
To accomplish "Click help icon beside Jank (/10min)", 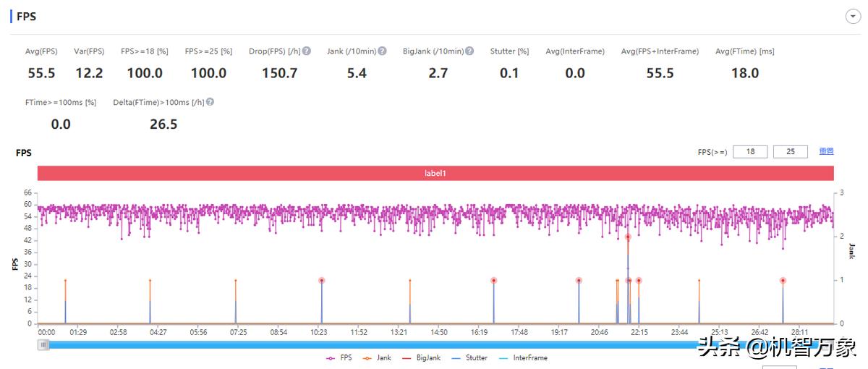I will point(382,51).
